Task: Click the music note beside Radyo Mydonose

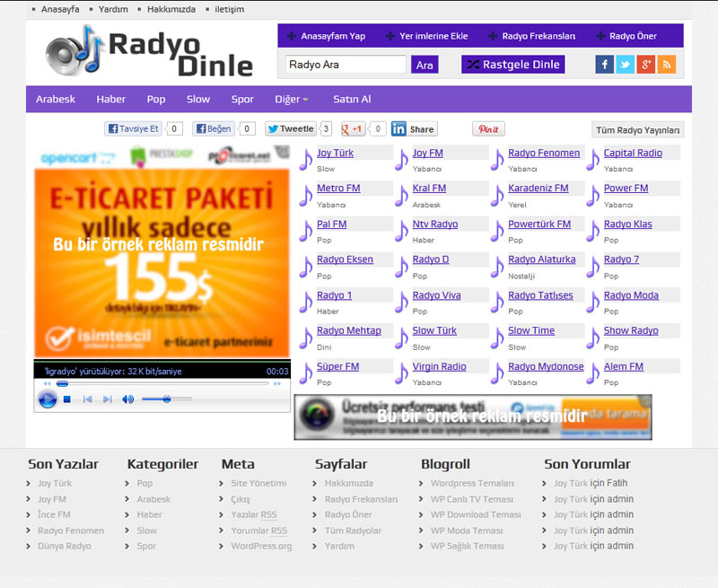Action: click(497, 373)
